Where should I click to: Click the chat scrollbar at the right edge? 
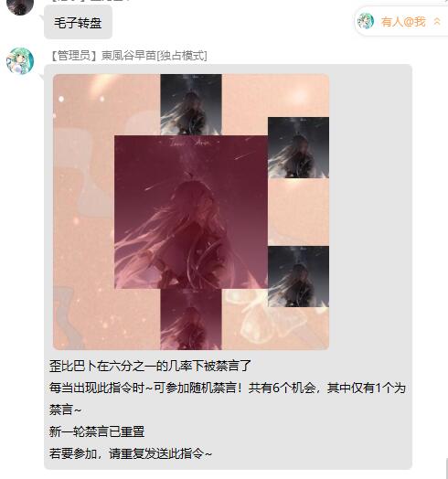446,467
